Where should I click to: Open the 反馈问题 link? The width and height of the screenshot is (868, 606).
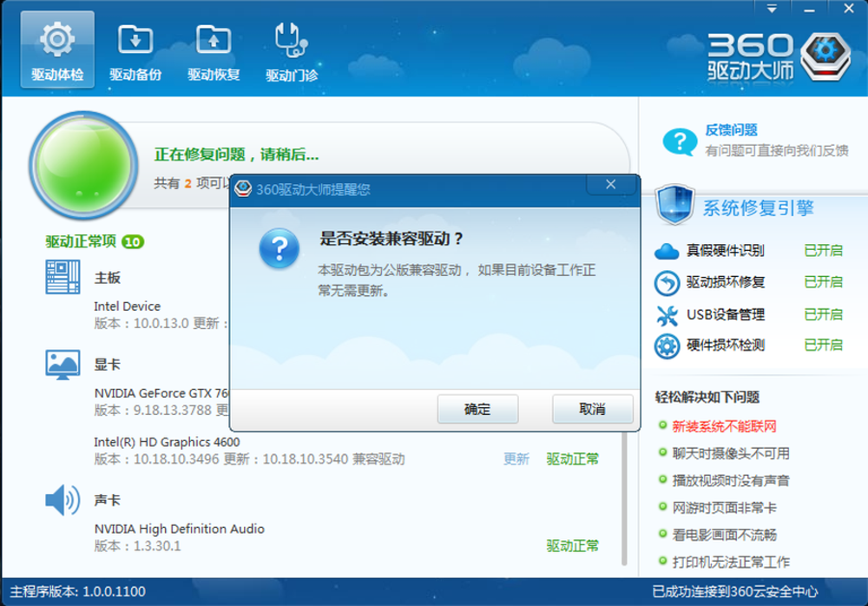click(x=731, y=130)
